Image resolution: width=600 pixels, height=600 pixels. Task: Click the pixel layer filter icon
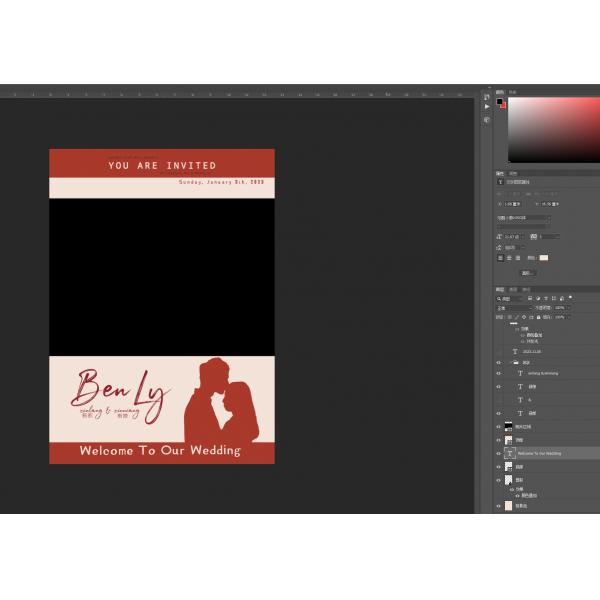tap(529, 298)
